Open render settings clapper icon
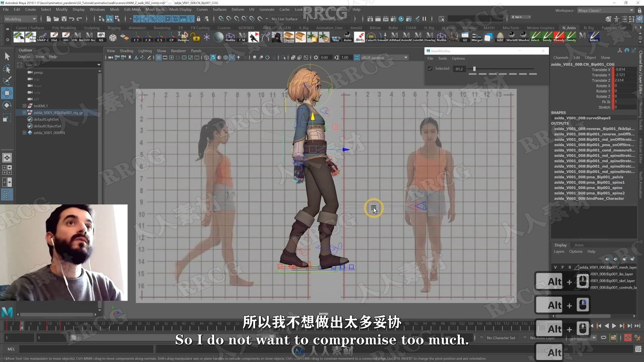Screen dimensions: 644x362 [393, 19]
